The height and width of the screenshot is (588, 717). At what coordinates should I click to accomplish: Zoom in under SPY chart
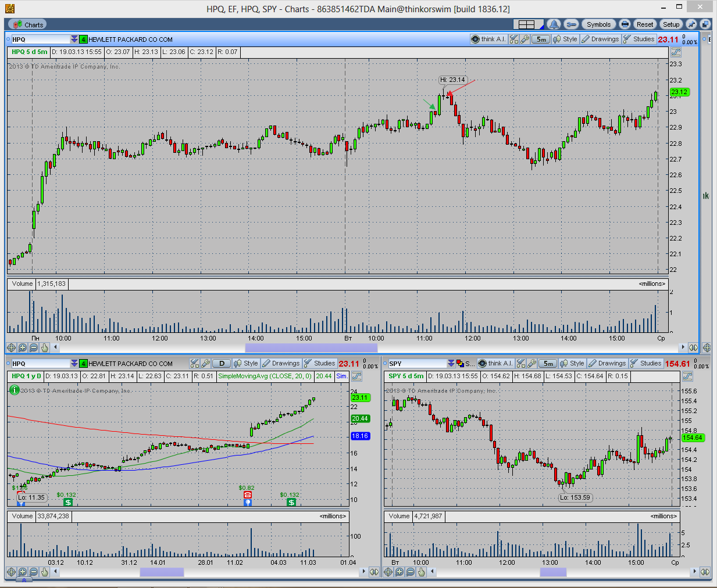coord(399,572)
